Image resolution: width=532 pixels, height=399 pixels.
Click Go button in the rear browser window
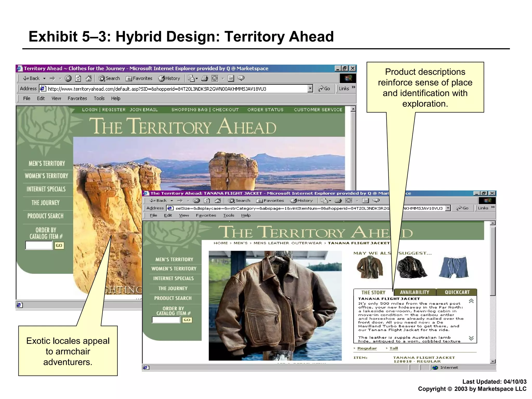coord(324,89)
